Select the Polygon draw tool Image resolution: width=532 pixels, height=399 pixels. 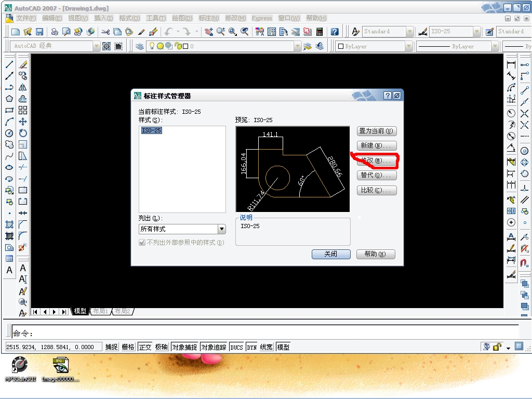[x=9, y=99]
